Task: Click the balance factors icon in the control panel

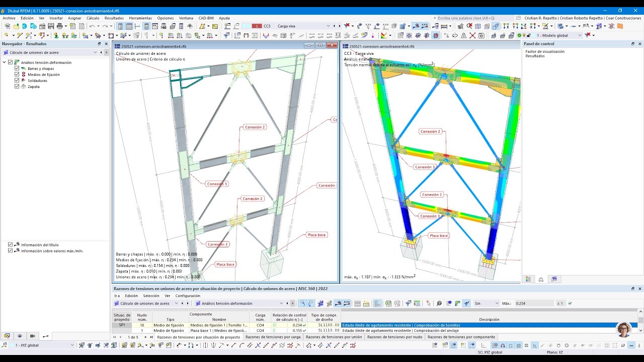Action: pyautogui.click(x=541, y=279)
